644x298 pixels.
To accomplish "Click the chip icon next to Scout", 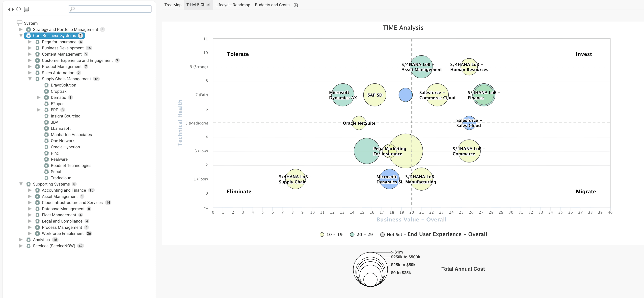I will pos(46,172).
